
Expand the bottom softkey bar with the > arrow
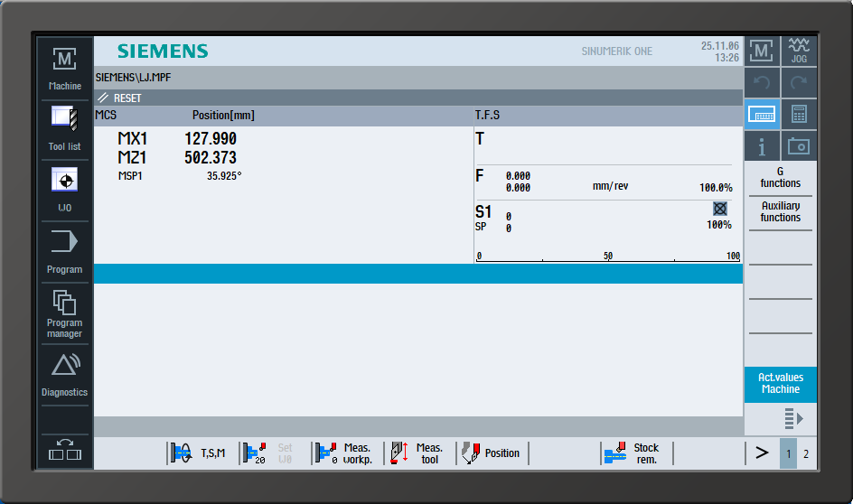click(x=761, y=453)
